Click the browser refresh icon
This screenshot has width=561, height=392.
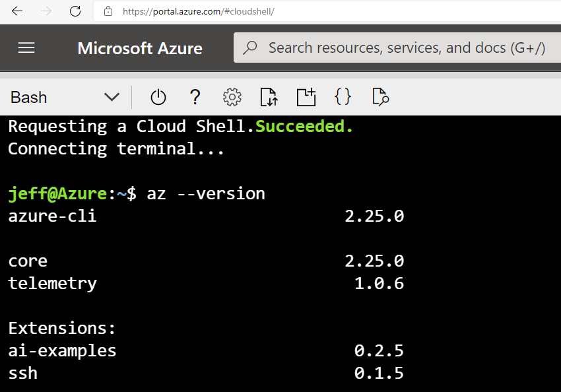point(75,11)
